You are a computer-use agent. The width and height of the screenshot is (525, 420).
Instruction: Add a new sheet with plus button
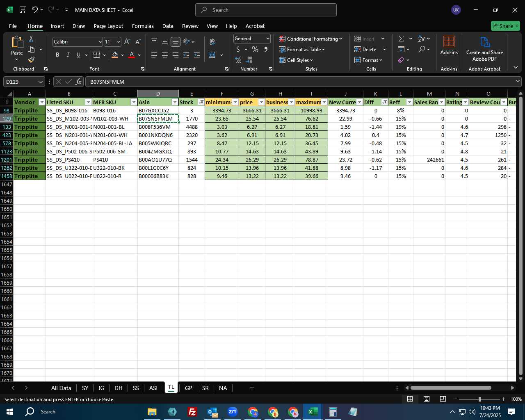click(252, 388)
